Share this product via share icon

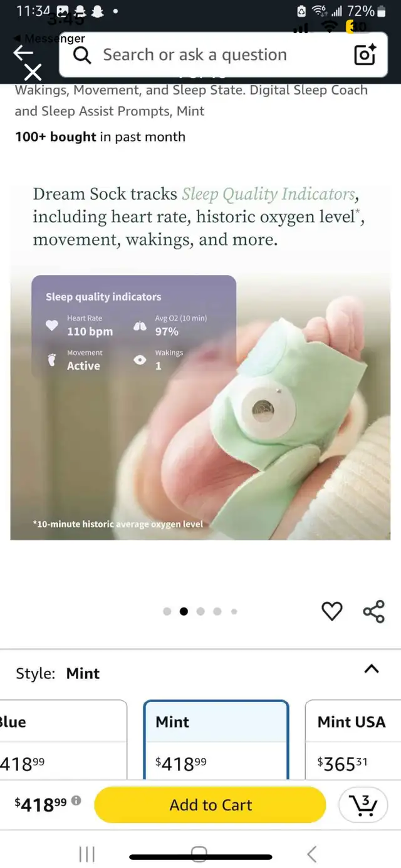[374, 611]
